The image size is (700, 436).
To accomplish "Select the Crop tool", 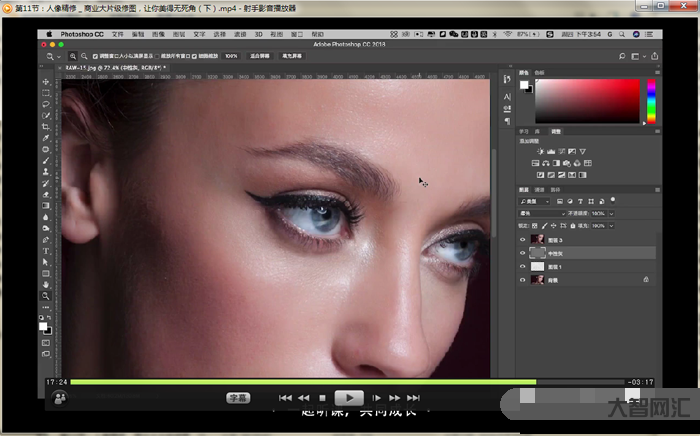I will 46,127.
